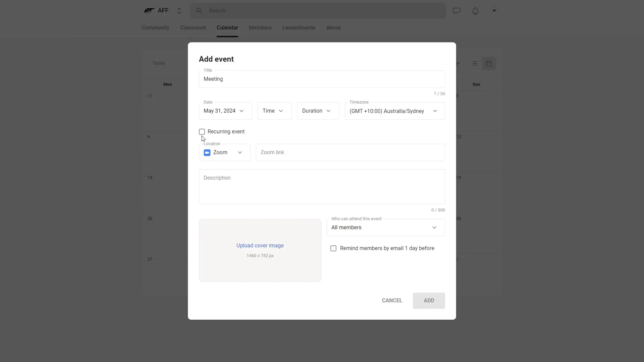This screenshot has width=644, height=362.
Task: Open the Members tab
Action: [260, 28]
